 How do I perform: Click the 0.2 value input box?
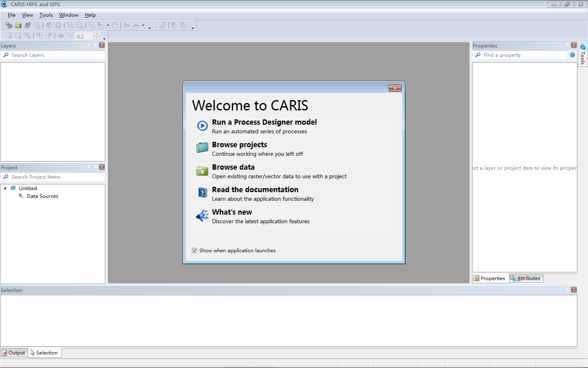[x=84, y=36]
